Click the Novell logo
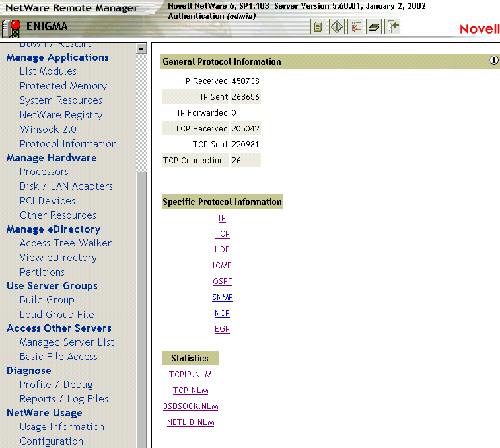Image resolution: width=500 pixels, height=448 pixels. pyautogui.click(x=480, y=29)
